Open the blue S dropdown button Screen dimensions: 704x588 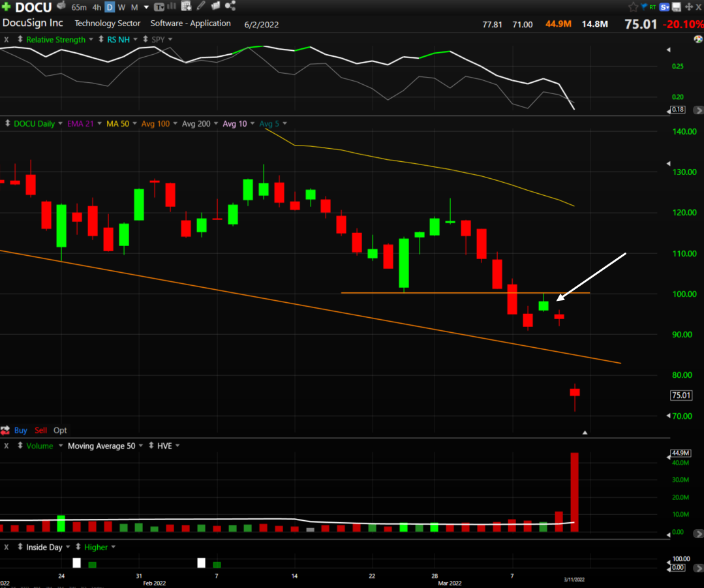click(x=664, y=7)
